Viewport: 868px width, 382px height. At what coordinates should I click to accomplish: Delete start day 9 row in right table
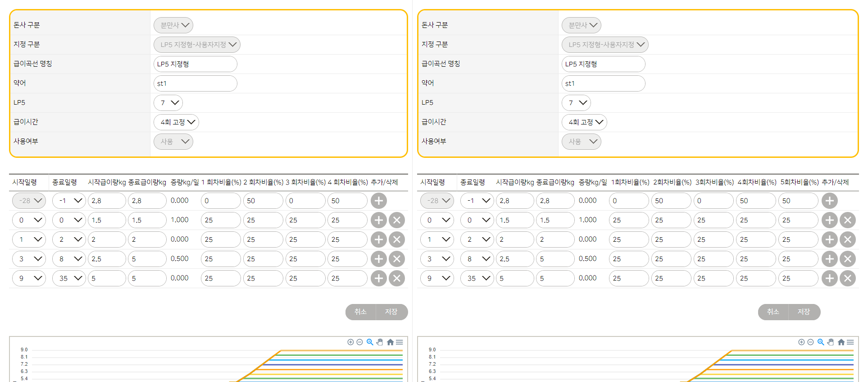(848, 278)
